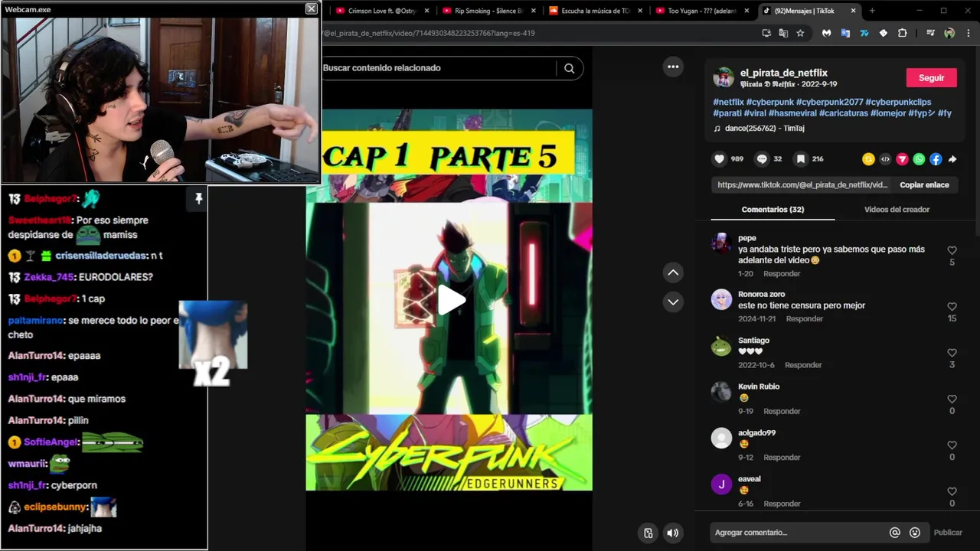Open el_pirata_de_netflix profile name
The height and width of the screenshot is (551, 980).
point(783,73)
